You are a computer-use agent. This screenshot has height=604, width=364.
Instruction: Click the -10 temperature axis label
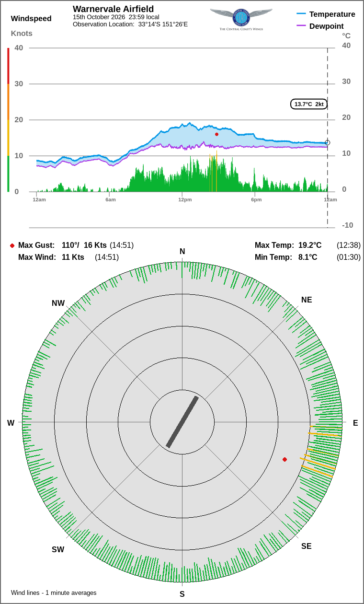pos(348,225)
